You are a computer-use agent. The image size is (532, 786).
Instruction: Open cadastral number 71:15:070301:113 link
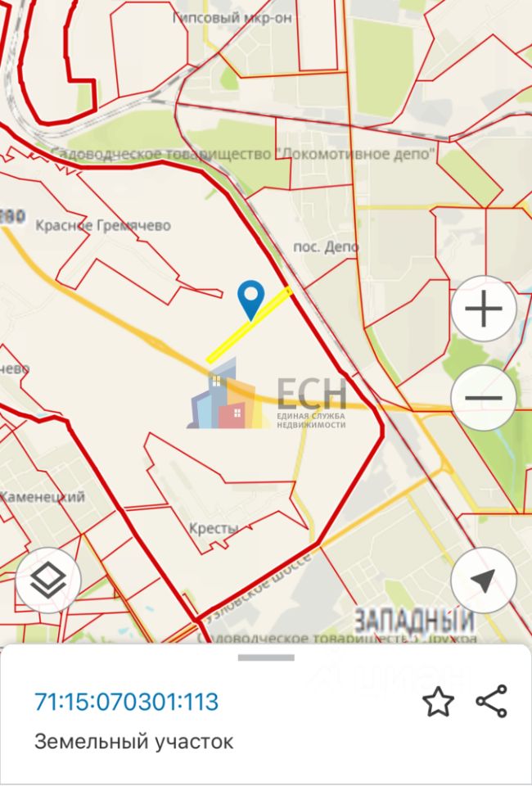[x=126, y=702]
